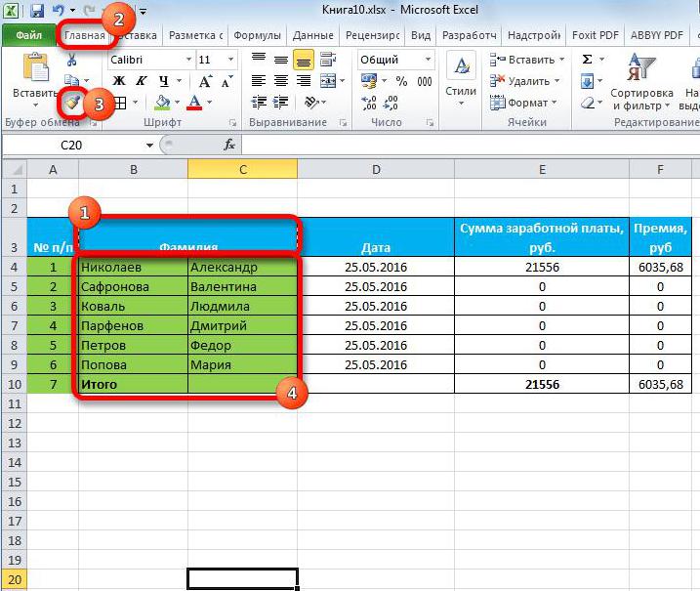Toggle the highlighted bottom align button
700x591 pixels.
click(x=304, y=60)
